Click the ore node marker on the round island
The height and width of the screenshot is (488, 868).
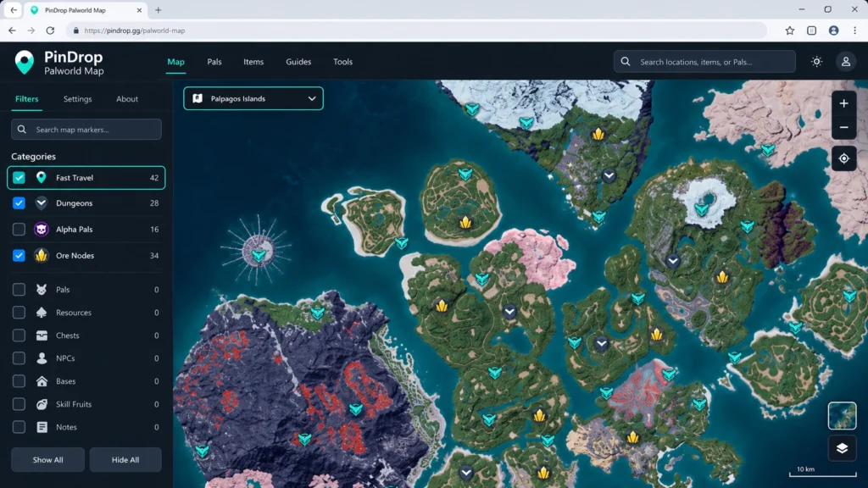465,223
